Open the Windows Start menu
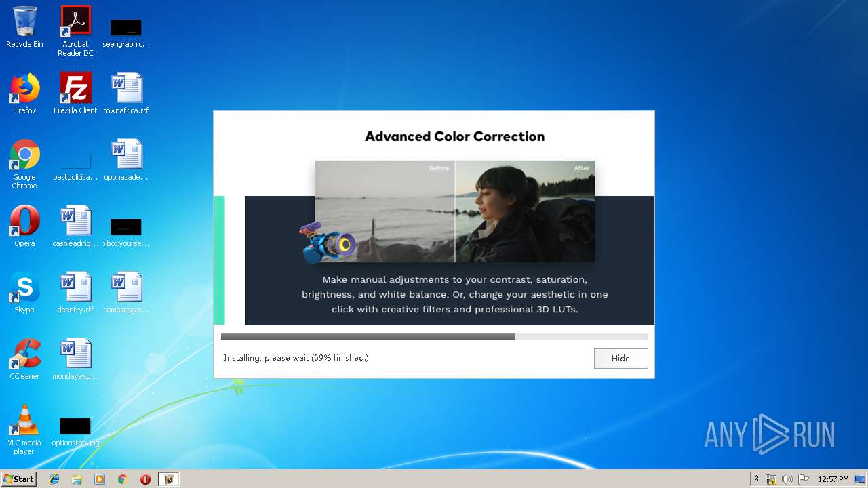 click(18, 479)
